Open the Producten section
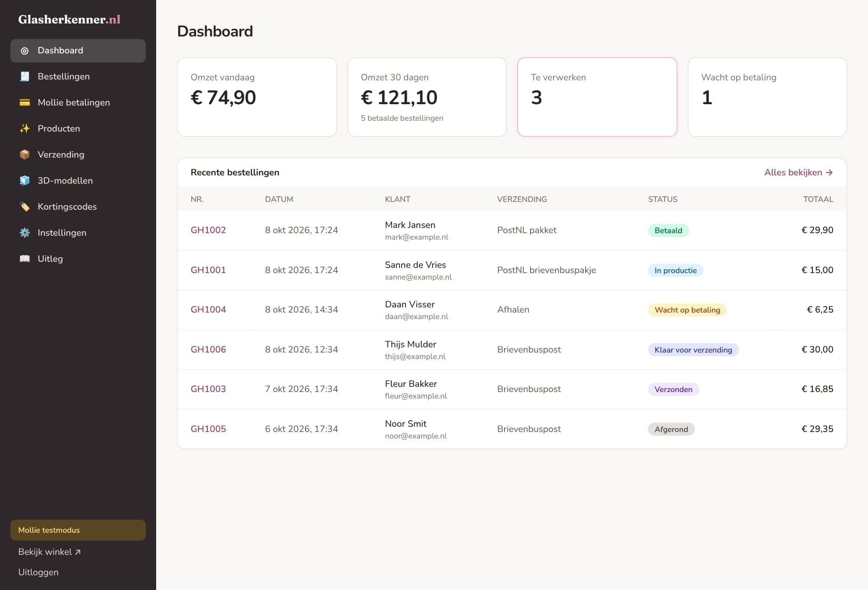 pyautogui.click(x=78, y=129)
